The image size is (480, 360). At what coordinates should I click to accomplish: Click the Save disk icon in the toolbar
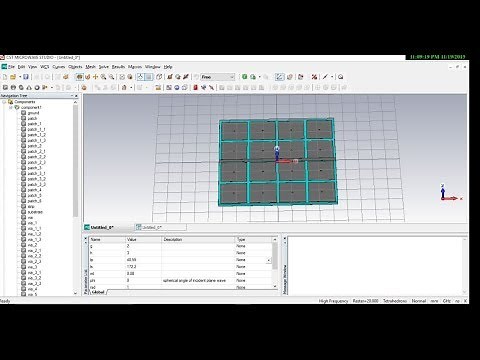coord(26,77)
